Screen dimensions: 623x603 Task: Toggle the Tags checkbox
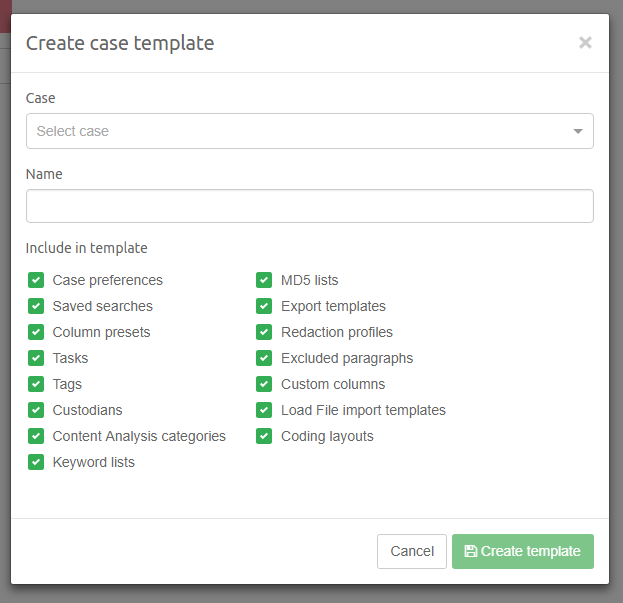[x=36, y=384]
